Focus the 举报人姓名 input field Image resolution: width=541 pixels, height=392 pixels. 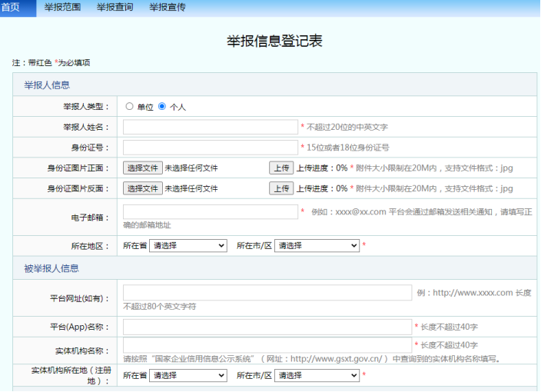click(x=211, y=127)
